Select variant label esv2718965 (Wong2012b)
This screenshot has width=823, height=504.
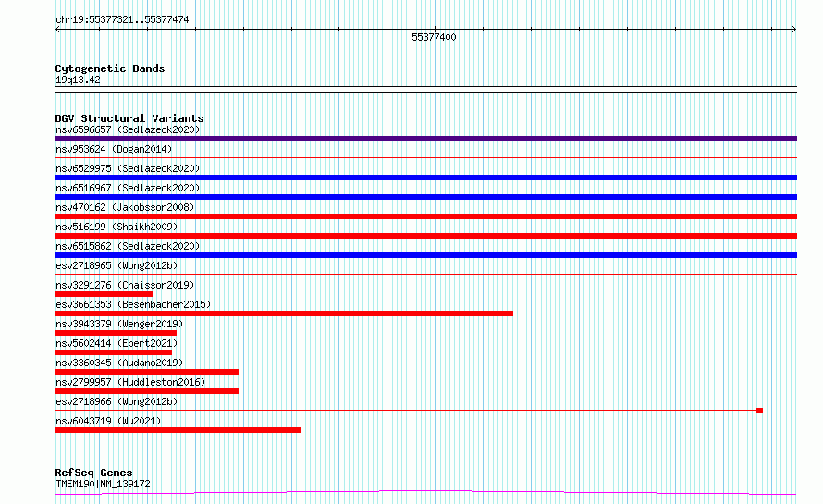click(117, 265)
